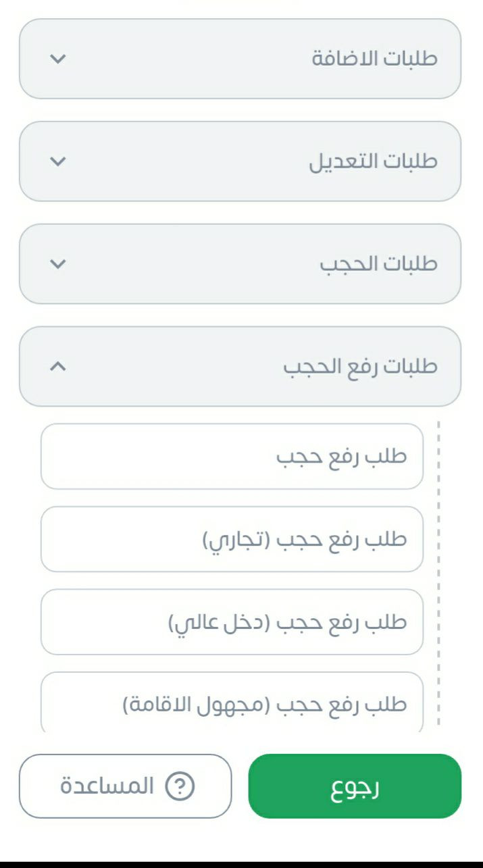Tap blank middle area of طلبات الحجب card

(189, 264)
